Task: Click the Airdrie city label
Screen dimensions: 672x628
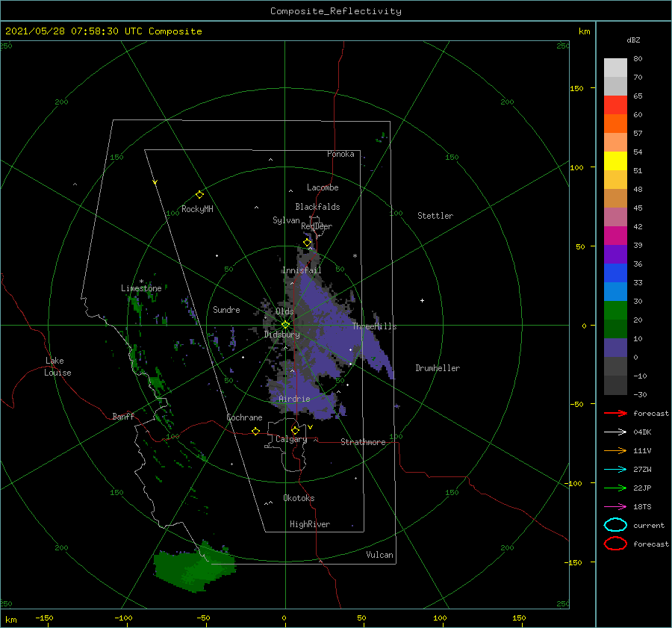Action: pyautogui.click(x=294, y=399)
